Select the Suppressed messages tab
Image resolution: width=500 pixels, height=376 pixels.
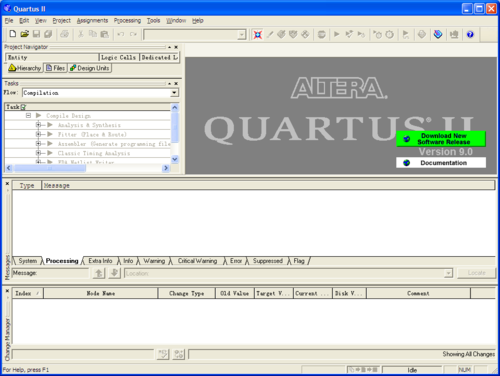click(x=267, y=261)
